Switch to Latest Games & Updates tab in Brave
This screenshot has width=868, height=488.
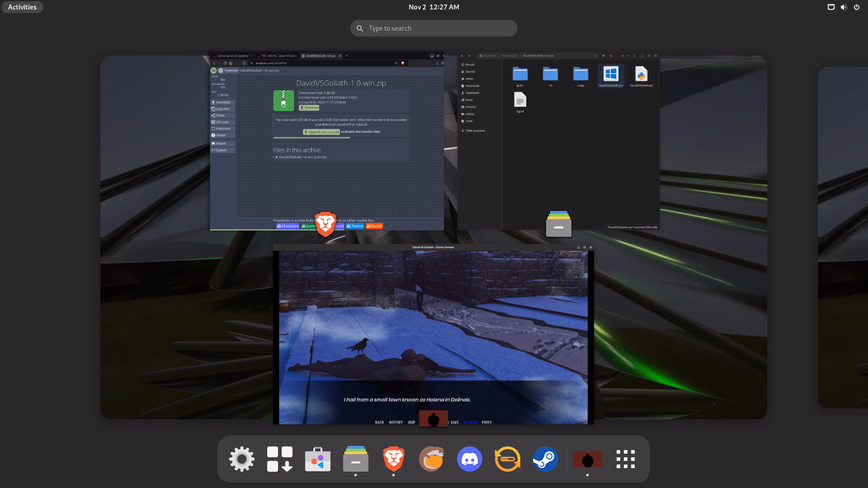(x=233, y=56)
